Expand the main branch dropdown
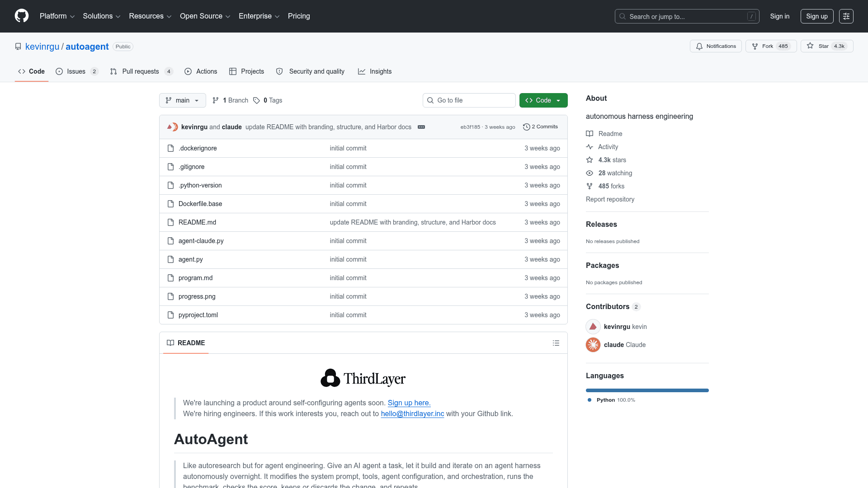Screen dimensions: 868x488 (182, 100)
